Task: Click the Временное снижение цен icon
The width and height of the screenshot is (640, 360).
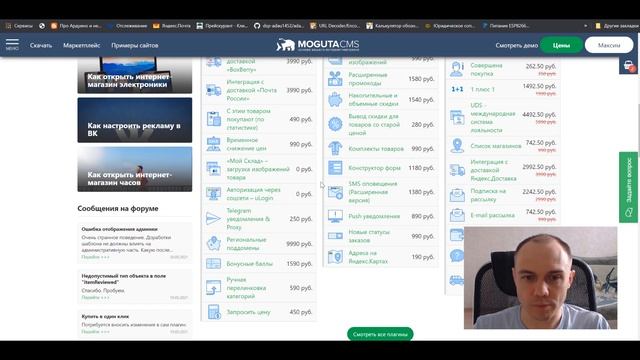Action: (213, 144)
